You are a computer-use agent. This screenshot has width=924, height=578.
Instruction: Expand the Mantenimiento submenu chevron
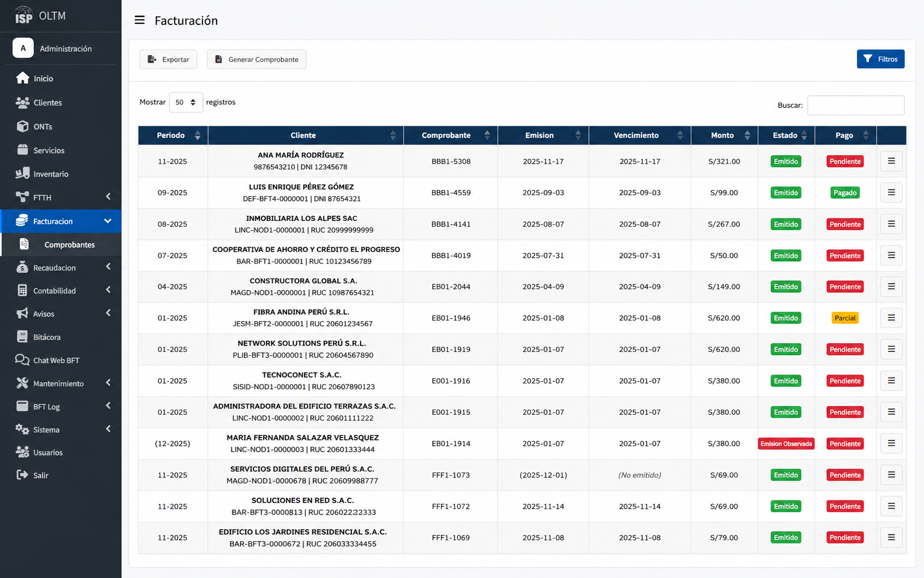[108, 383]
